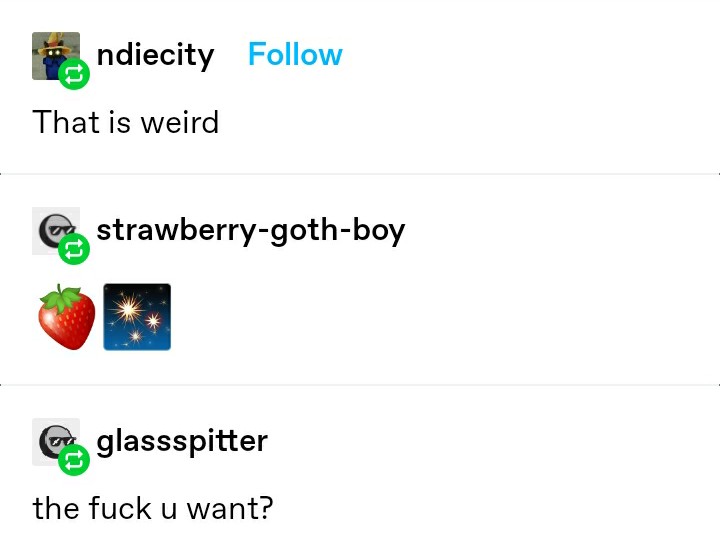Click the fireworks emoji
The height and width of the screenshot is (556, 720).
[x=137, y=317]
